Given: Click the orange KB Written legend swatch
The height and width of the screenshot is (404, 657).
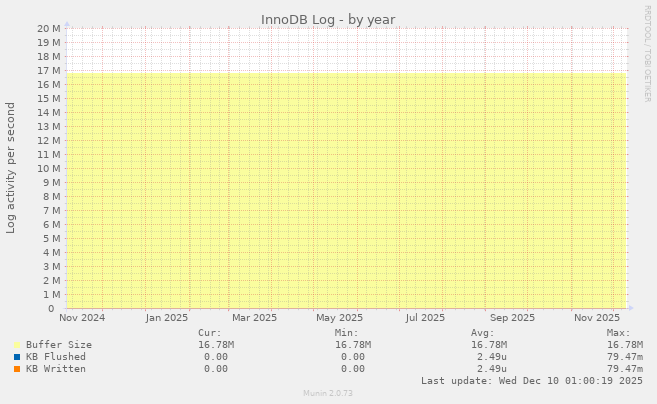Looking at the screenshot, I should [17, 369].
